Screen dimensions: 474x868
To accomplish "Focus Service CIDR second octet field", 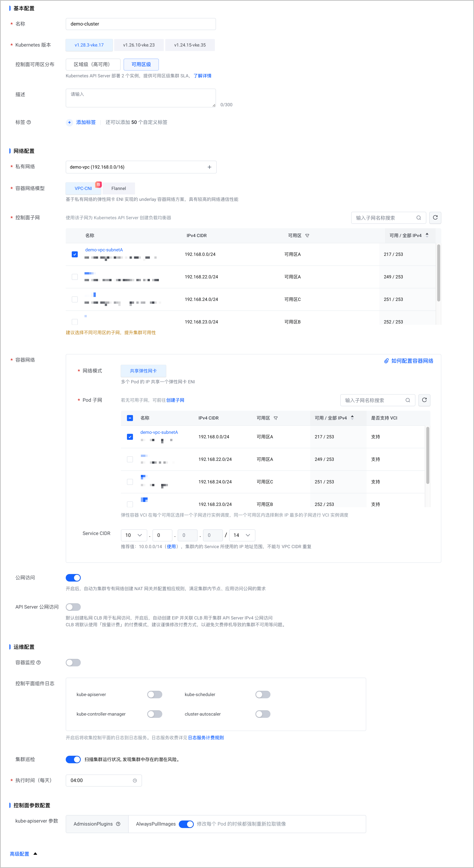I will point(162,535).
